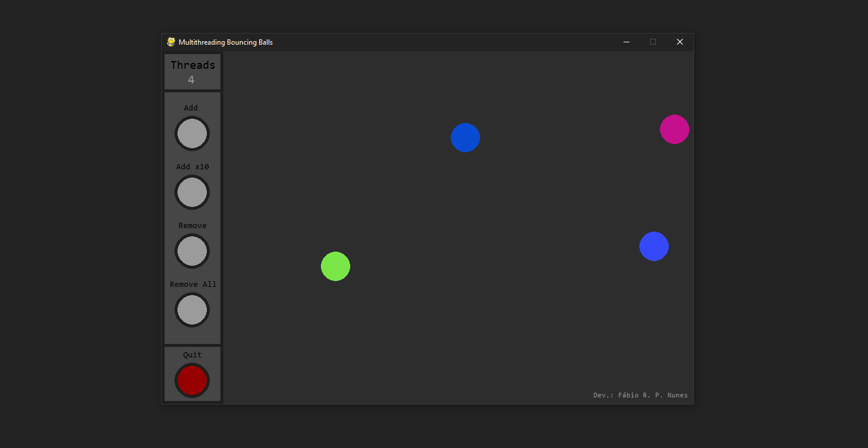Click the Multithreading Bouncing Balls window title
The image size is (868, 448).
[x=225, y=42]
